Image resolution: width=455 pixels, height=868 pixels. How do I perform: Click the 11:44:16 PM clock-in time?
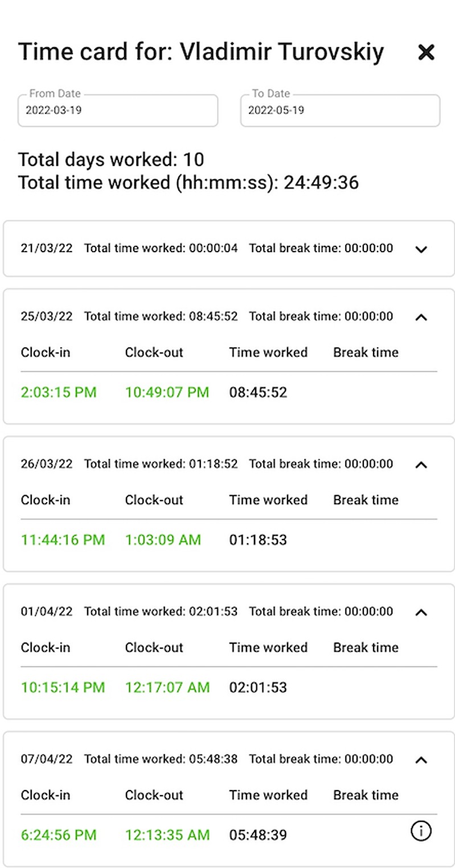click(63, 540)
